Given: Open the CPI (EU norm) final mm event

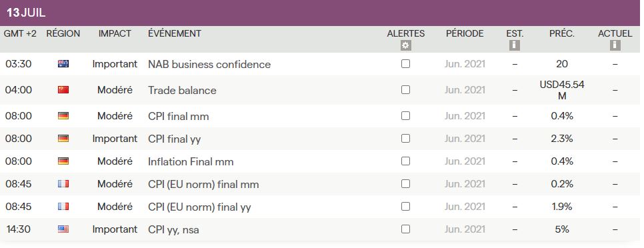Looking at the screenshot, I should [x=203, y=185].
